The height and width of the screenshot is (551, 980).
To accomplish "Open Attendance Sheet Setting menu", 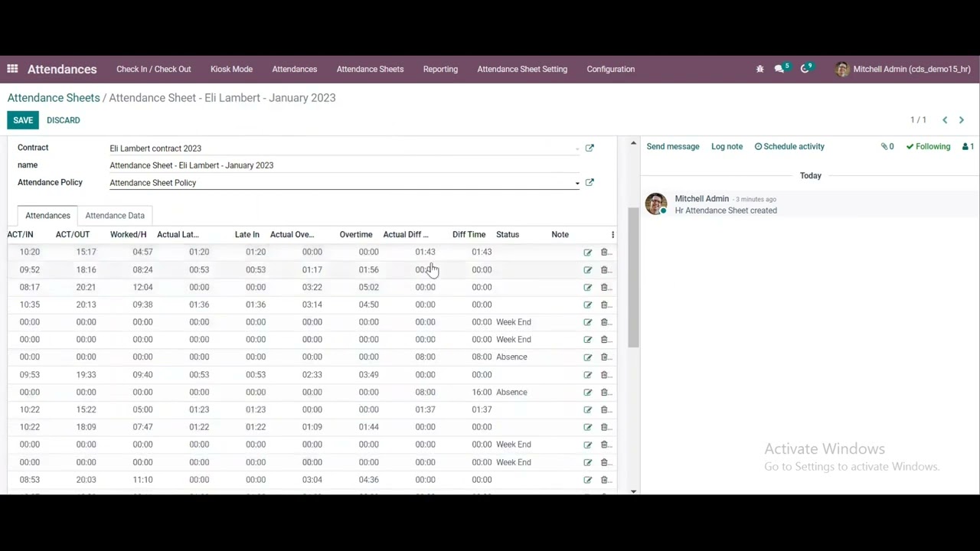I will point(522,69).
